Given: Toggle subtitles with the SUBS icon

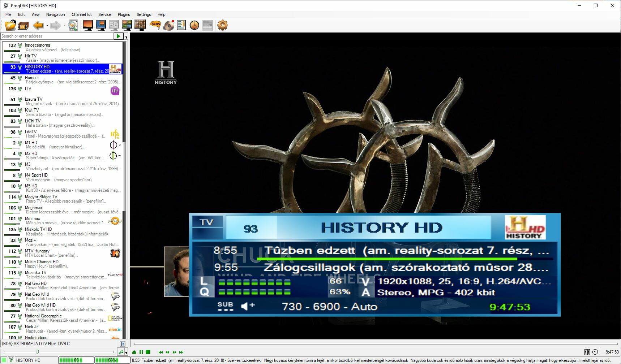Looking at the screenshot, I should click(155, 25).
